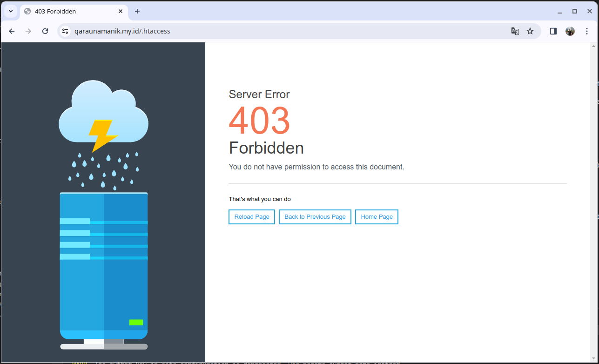
Task: Open the side panel icon
Action: pos(553,31)
